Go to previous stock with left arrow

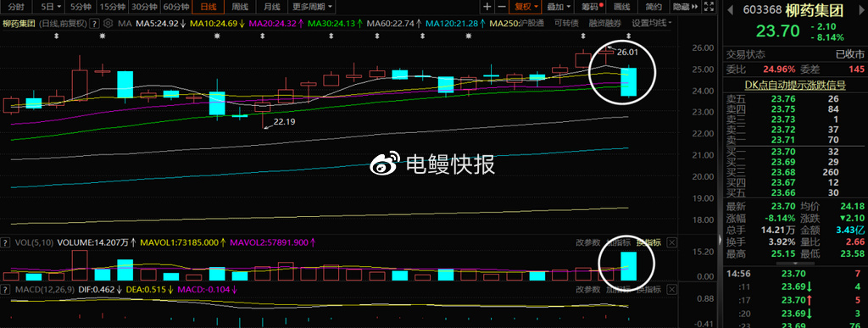pos(730,10)
